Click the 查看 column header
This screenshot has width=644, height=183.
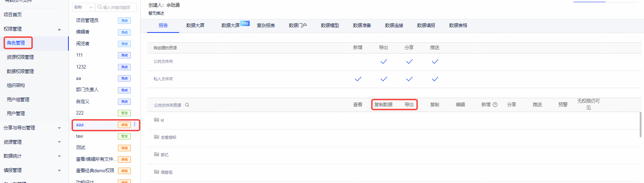tap(358, 105)
